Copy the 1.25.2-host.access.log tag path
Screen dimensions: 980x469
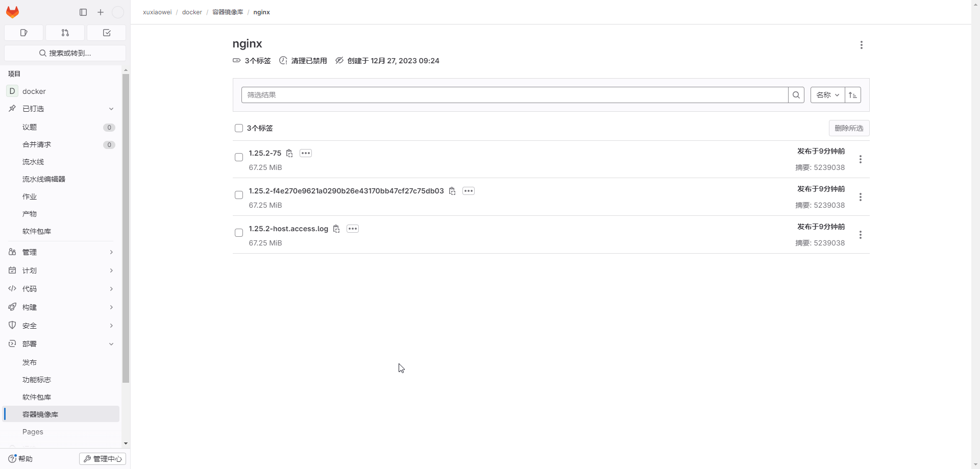coord(336,229)
